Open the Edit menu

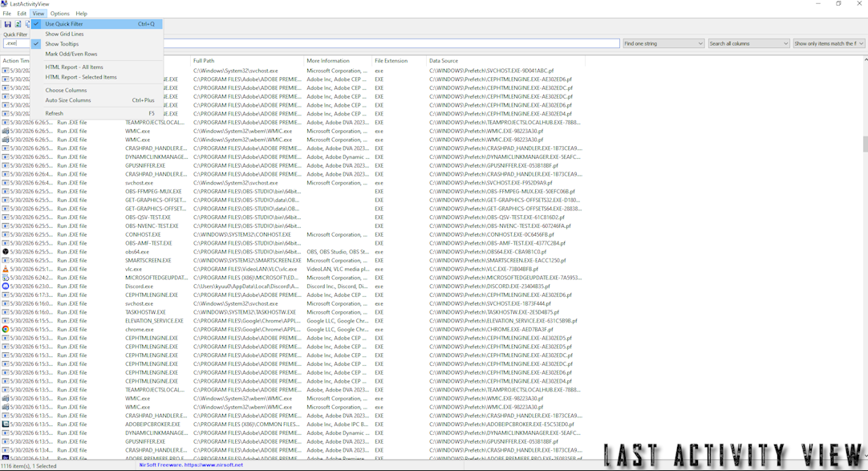[22, 14]
